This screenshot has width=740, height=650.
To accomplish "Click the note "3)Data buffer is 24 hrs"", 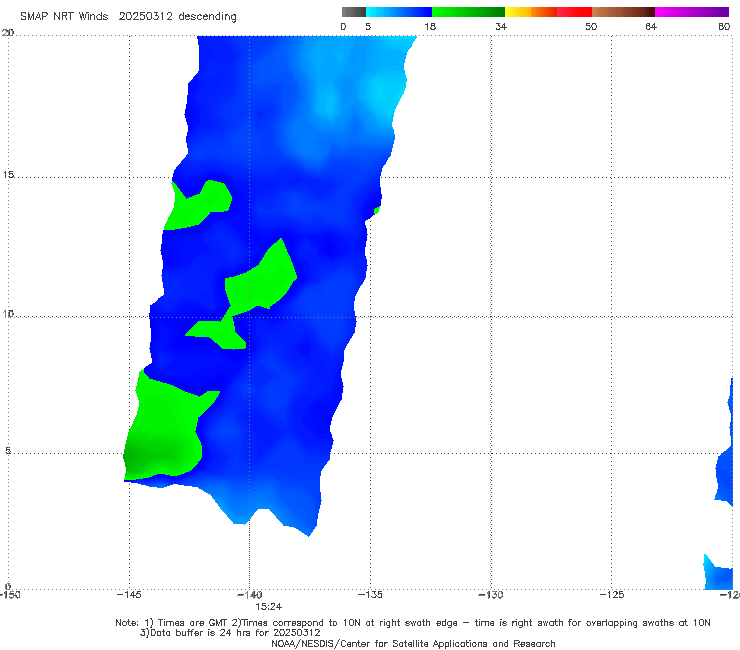I will coord(230,633).
